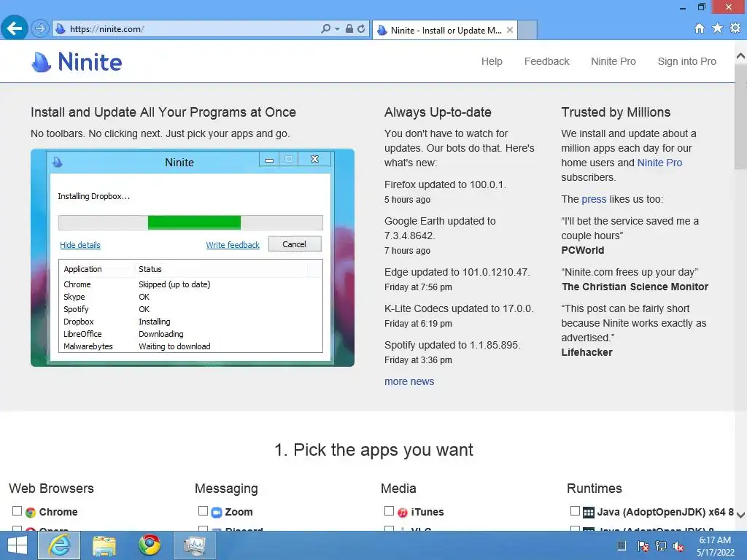Click the Malwarebytes row in installer image
This screenshot has height=560, width=747.
[x=190, y=346]
